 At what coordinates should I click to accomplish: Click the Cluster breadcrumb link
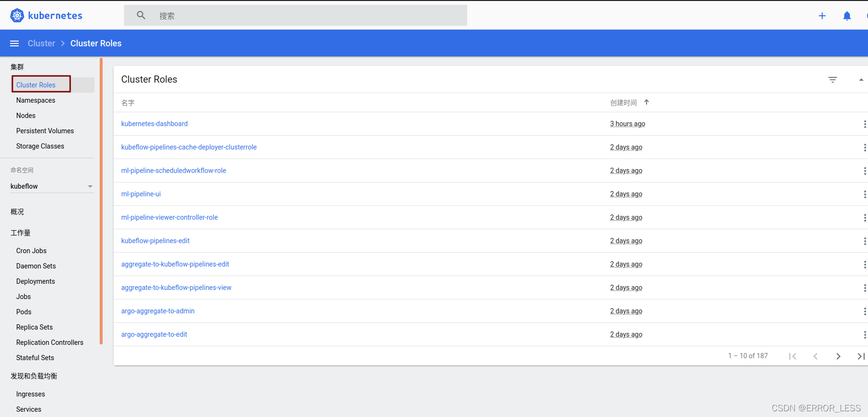42,43
